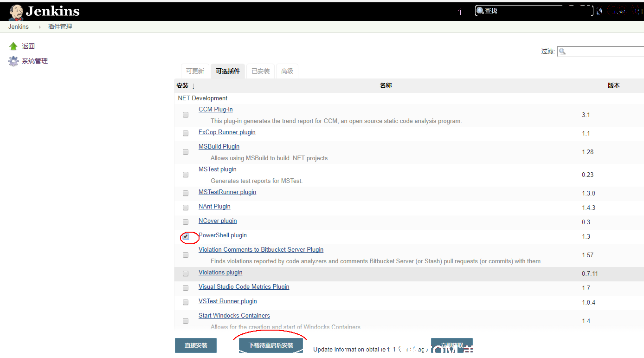Tick the NCover plugin checkbox

point(186,222)
